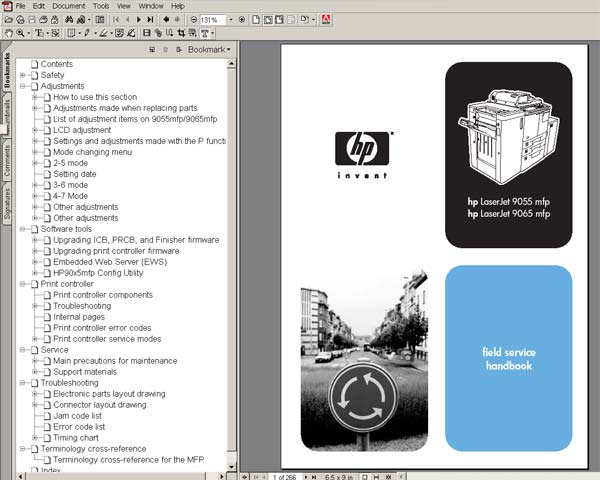Open the Document menu
The image size is (600, 480).
pyautogui.click(x=69, y=6)
